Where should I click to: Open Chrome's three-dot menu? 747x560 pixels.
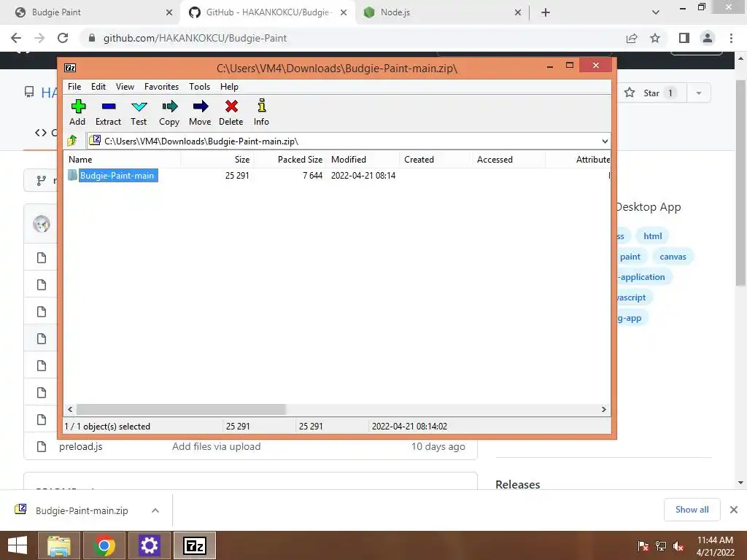coord(731,38)
